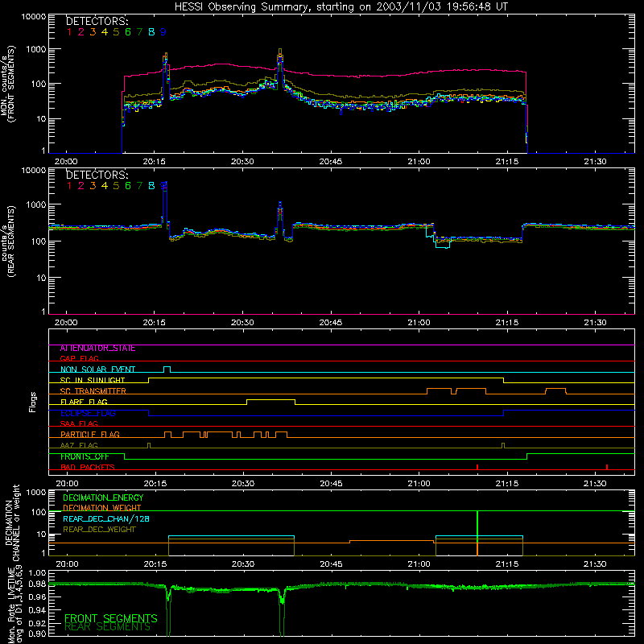The width and height of the screenshot is (644, 644).
Task: Click the BAD_PACKETS red spike near 21:32
Action: point(607,467)
